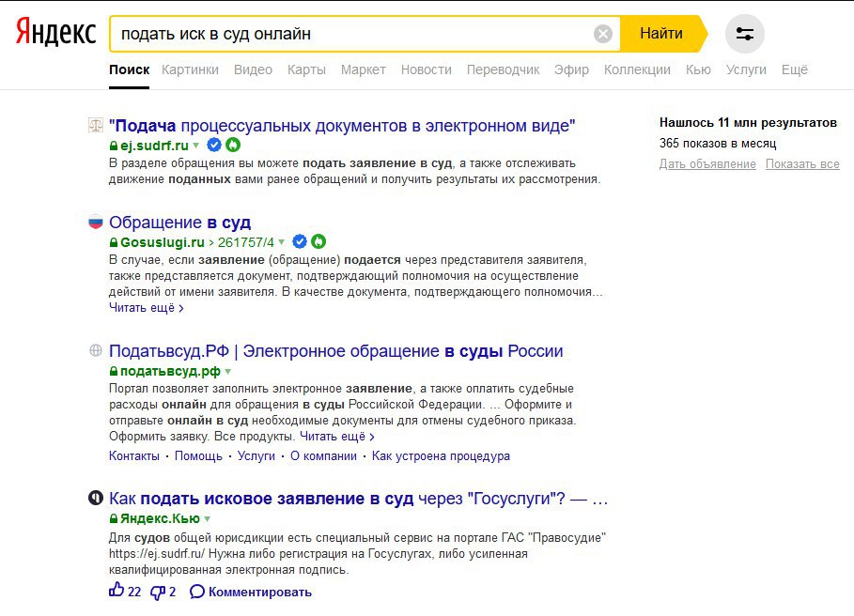The height and width of the screenshot is (616, 854).
Task: Expand the dropdown arrow after Яндекс.Кью
Action: pos(208,519)
